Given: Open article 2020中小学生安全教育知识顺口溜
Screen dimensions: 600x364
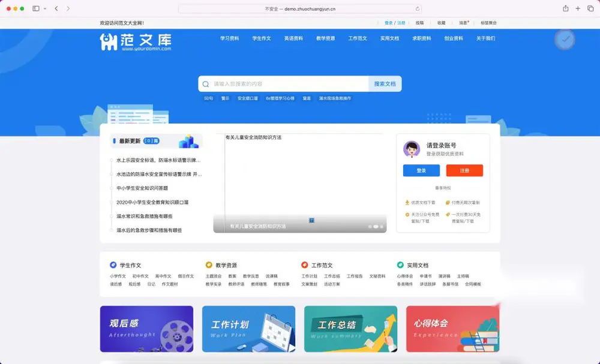Looking at the screenshot, I should pos(152,202).
